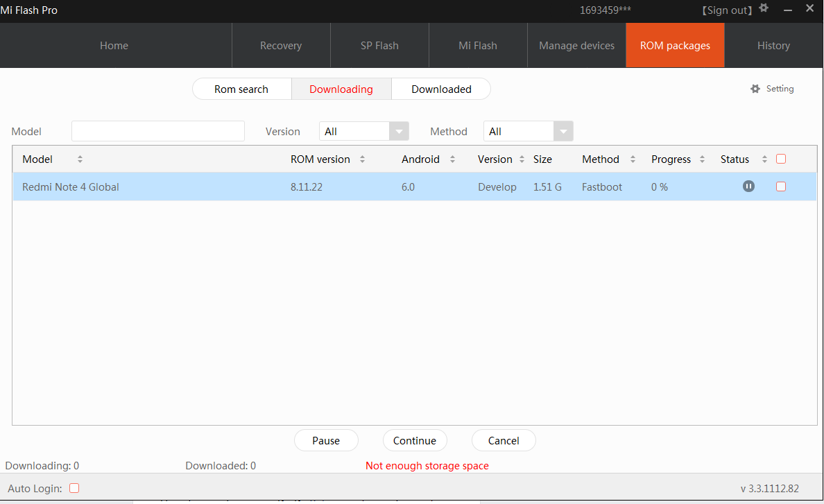Viewport: 824px width, 504px height.
Task: Sort by ROM version column arrows
Action: coord(362,159)
